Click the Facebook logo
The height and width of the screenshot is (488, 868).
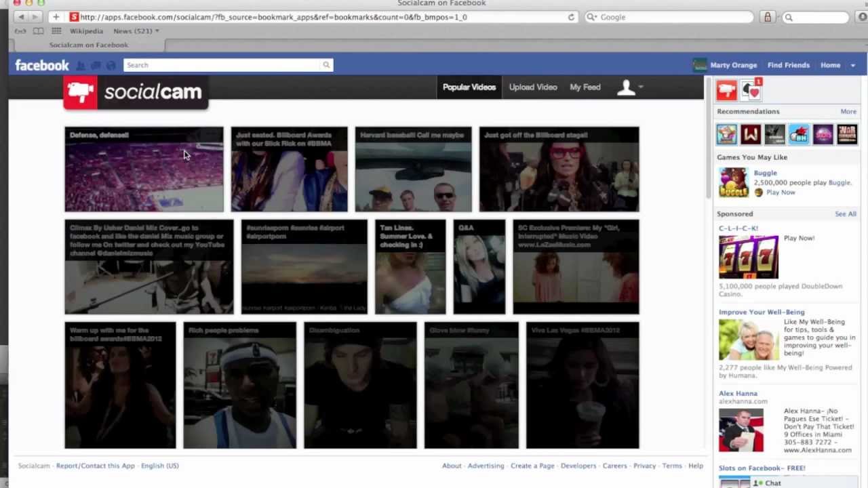42,65
